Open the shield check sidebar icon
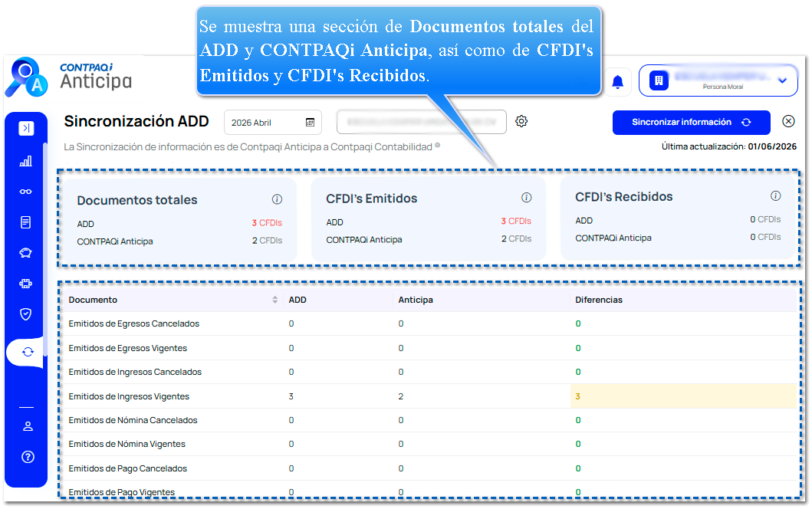The height and width of the screenshot is (509, 812). click(x=26, y=314)
